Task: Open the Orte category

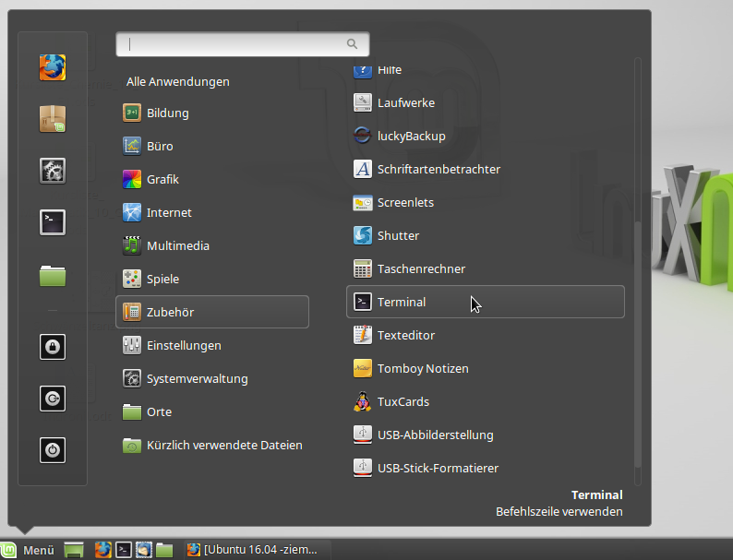Action: (212, 412)
